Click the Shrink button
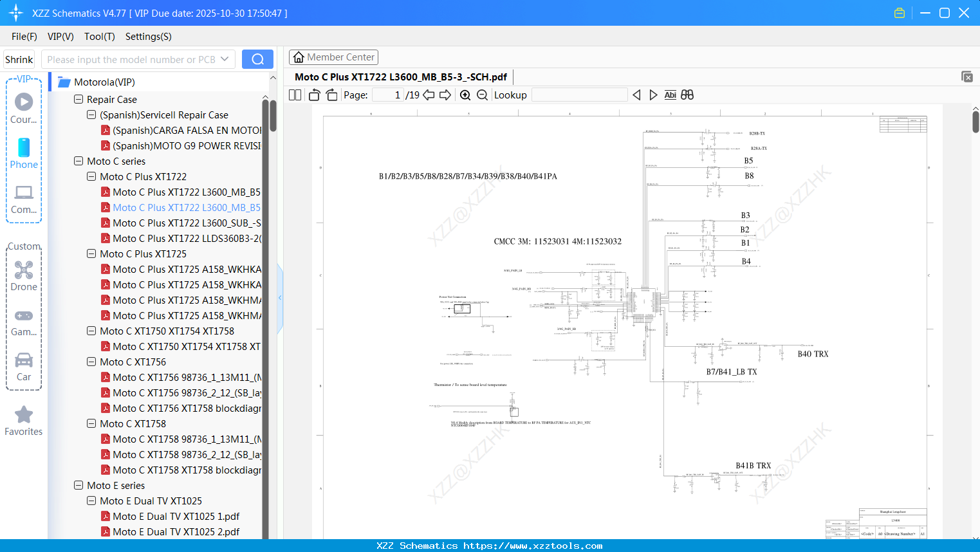This screenshot has height=552, width=980. [x=19, y=59]
